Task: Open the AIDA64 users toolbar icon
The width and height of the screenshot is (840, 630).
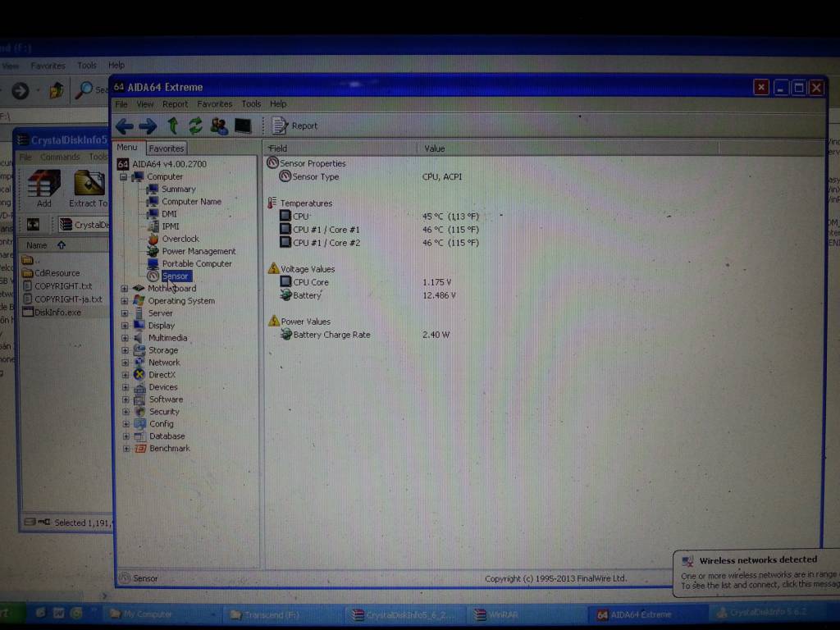Action: coord(219,126)
